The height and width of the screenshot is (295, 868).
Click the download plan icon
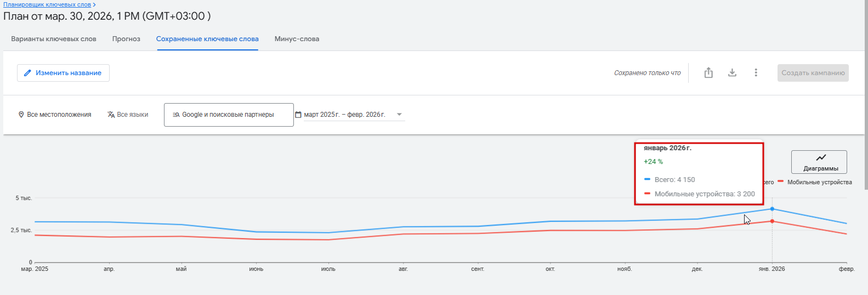pyautogui.click(x=732, y=73)
